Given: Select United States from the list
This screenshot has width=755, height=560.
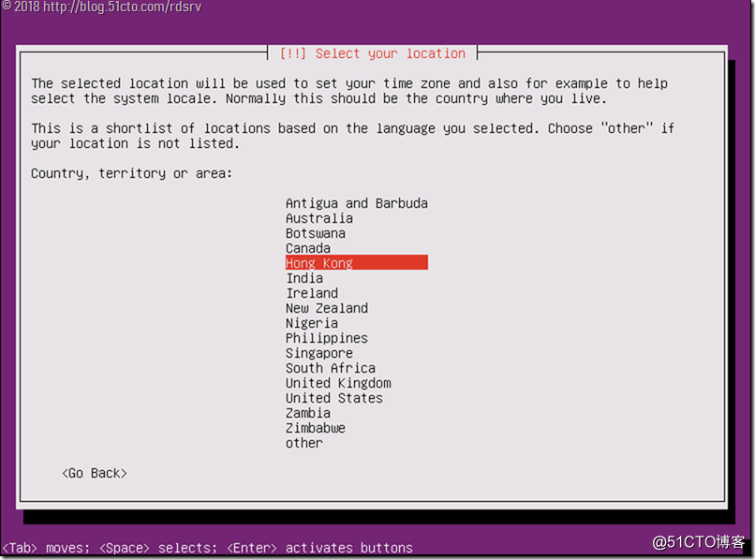Looking at the screenshot, I should pos(334,398).
